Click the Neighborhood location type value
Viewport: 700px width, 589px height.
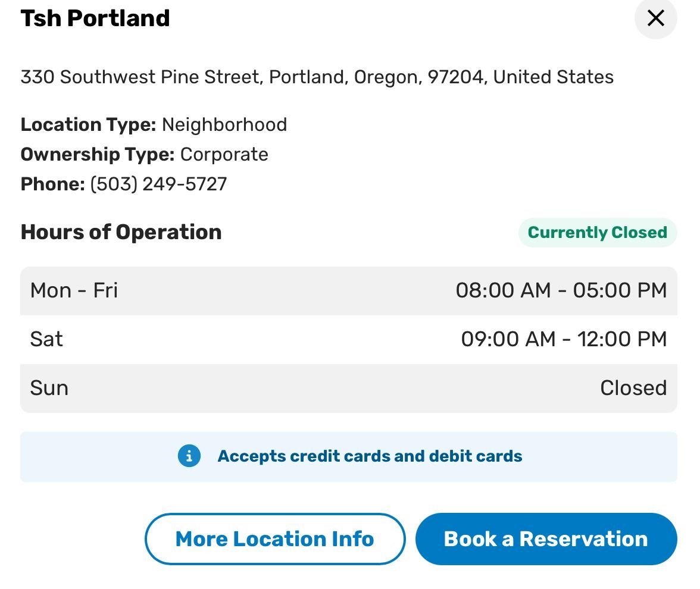224,124
